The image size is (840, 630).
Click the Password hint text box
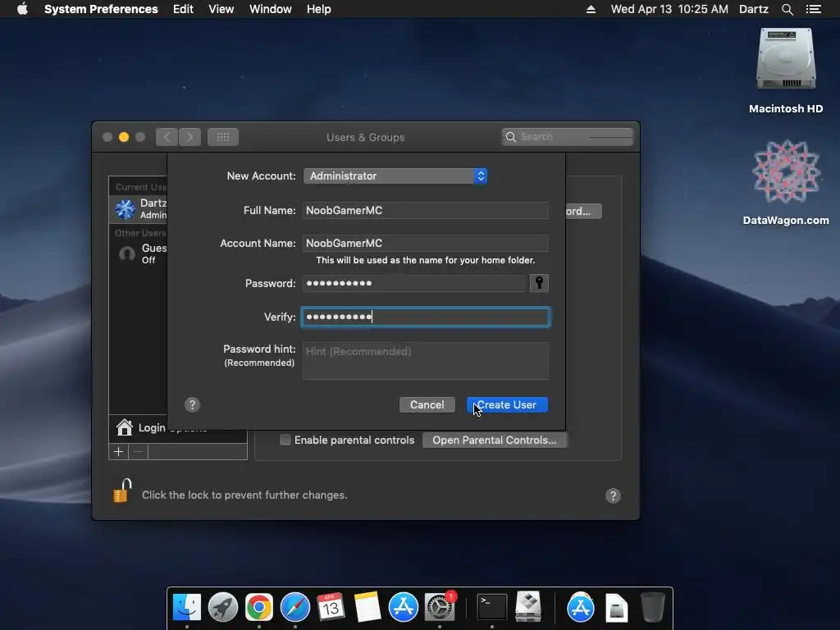(426, 361)
